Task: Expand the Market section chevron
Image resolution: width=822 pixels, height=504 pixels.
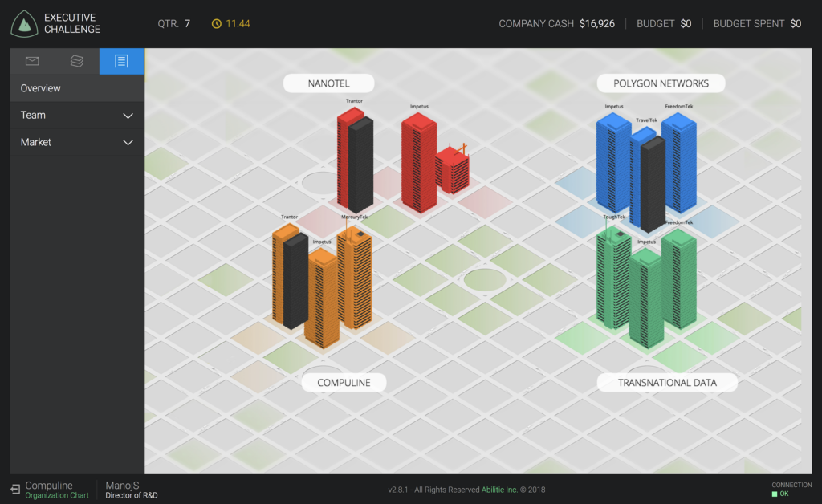Action: (x=128, y=143)
